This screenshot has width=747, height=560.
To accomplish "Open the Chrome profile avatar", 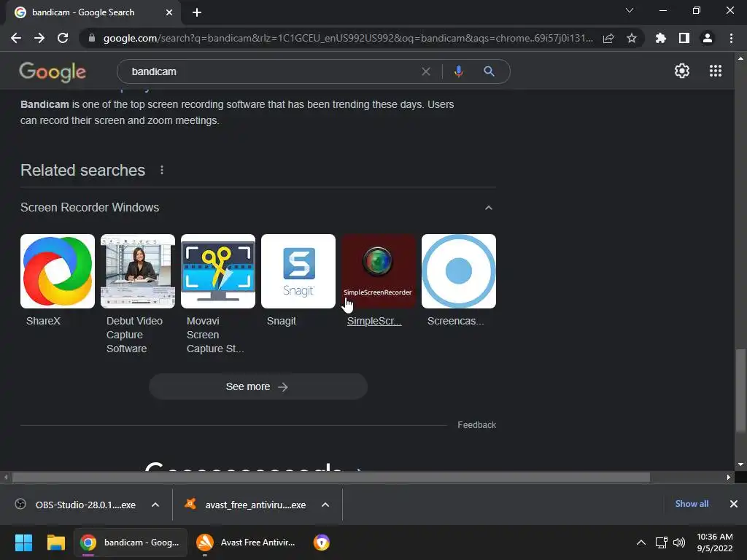I will click(x=708, y=38).
